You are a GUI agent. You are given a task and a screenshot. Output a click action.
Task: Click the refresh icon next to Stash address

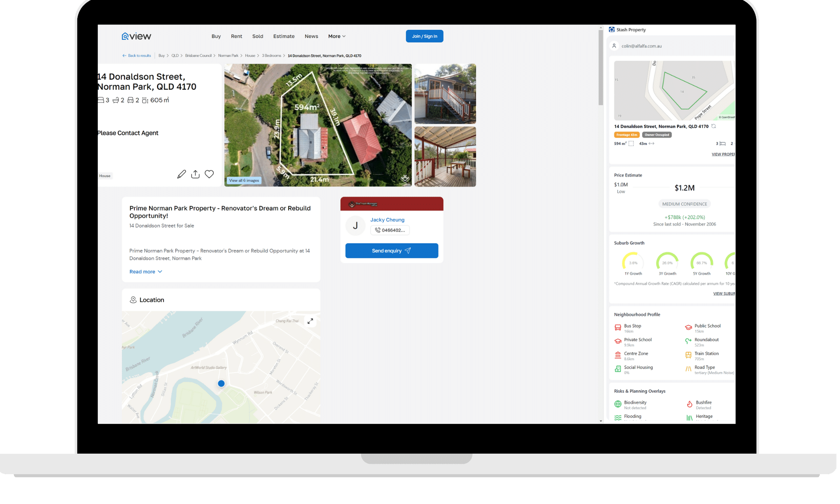coord(714,126)
